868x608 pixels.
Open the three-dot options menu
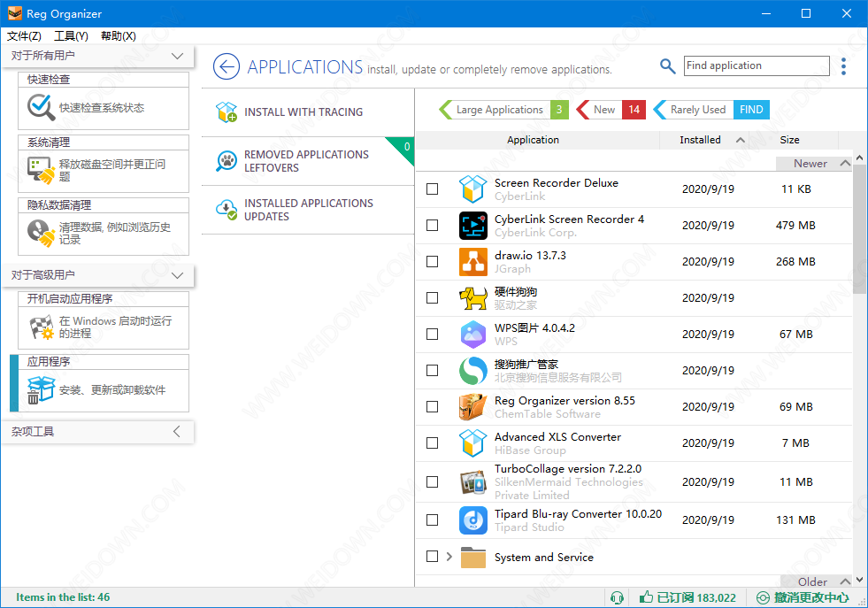[843, 66]
